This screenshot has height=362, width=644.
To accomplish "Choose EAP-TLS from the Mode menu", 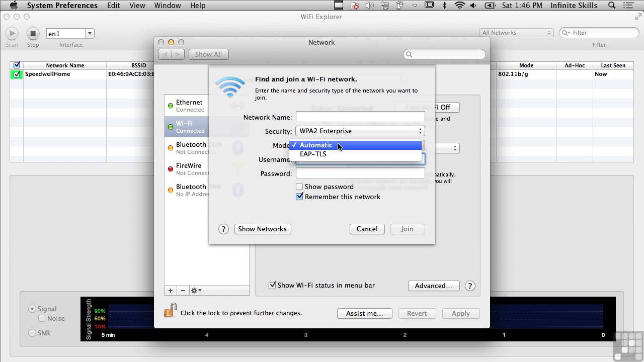I will pyautogui.click(x=313, y=154).
